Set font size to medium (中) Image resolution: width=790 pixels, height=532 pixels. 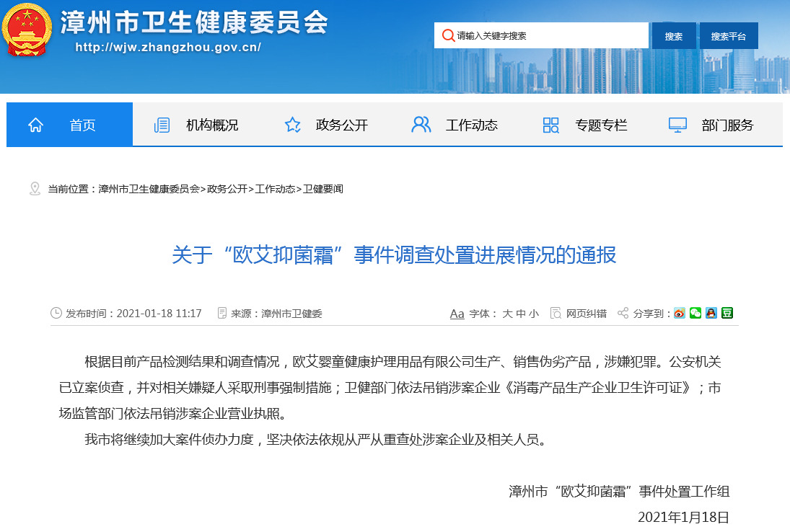point(520,314)
